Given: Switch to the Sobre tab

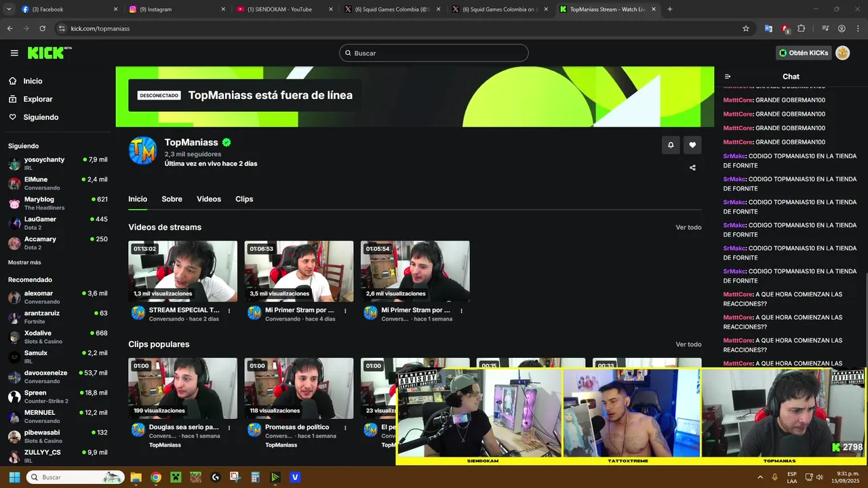Looking at the screenshot, I should tap(172, 199).
